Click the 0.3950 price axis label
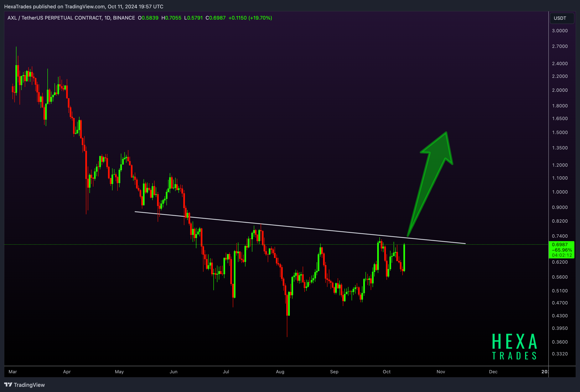Image resolution: width=580 pixels, height=392 pixels. [560, 328]
